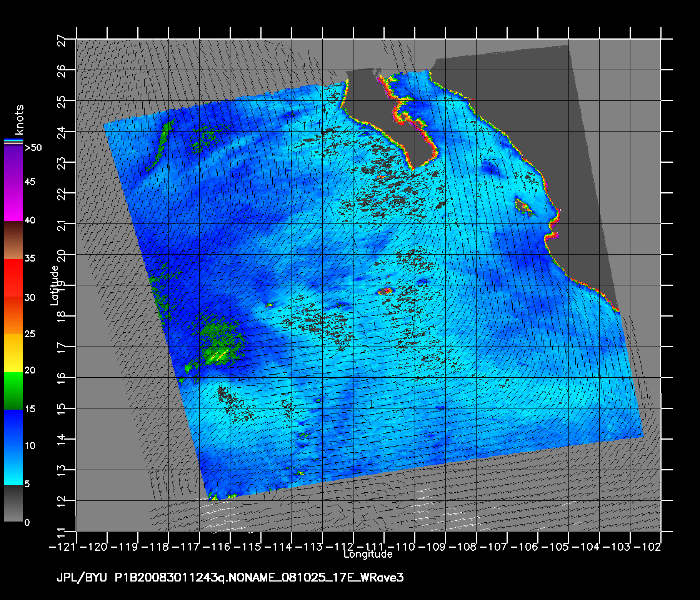The height and width of the screenshot is (600, 700).
Task: Click latitude axis label "11"
Action: click(x=61, y=533)
